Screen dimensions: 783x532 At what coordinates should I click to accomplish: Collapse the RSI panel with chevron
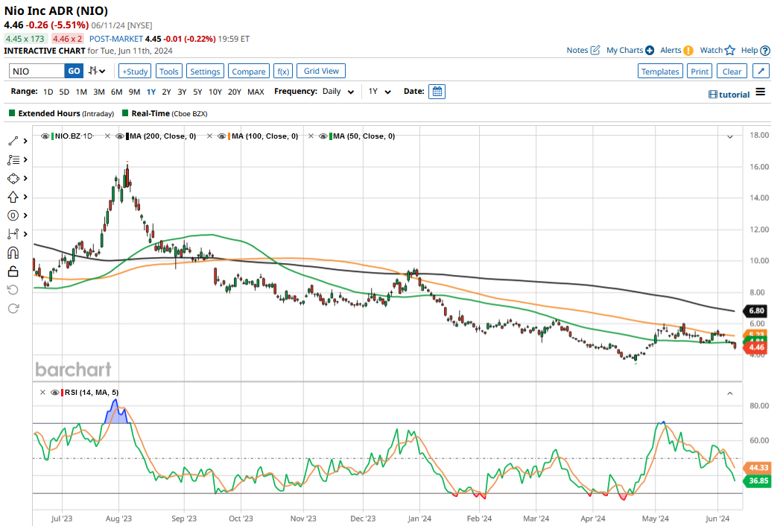pos(730,393)
